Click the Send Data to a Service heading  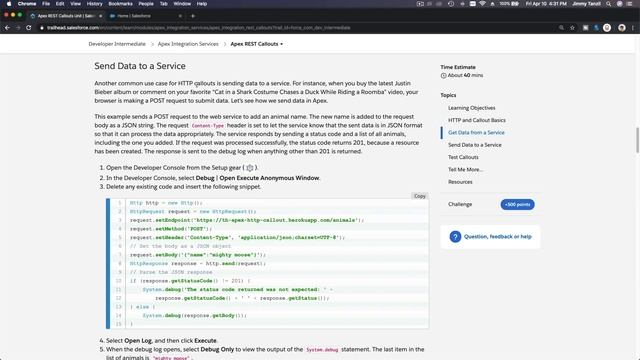pyautogui.click(x=140, y=66)
